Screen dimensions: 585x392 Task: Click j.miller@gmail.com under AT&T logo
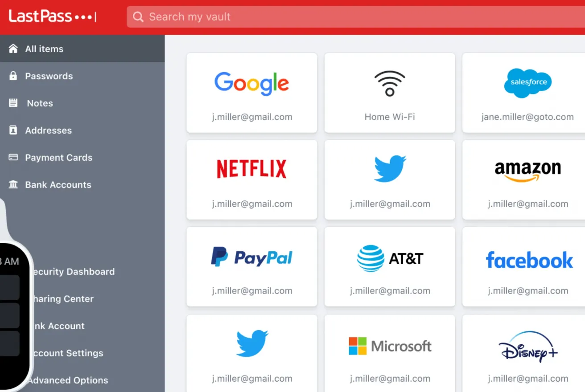(390, 291)
